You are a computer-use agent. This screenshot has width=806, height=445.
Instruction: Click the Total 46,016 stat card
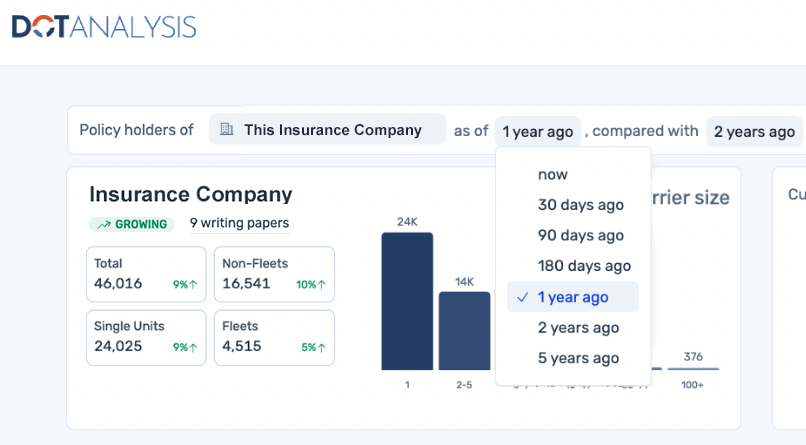point(146,274)
